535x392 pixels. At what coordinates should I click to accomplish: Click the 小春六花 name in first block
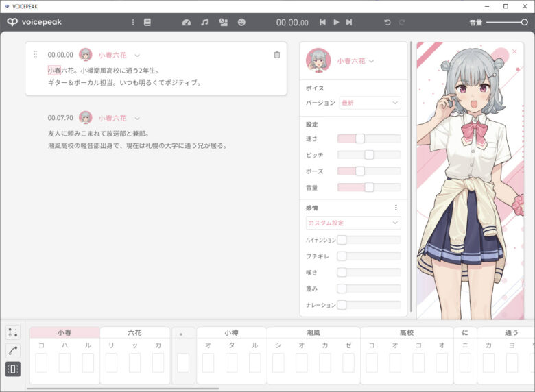click(x=112, y=55)
